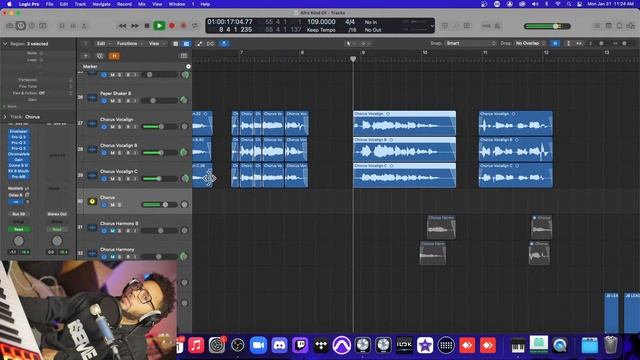
Task: Open the Note Pads button
Action: coord(609,26)
